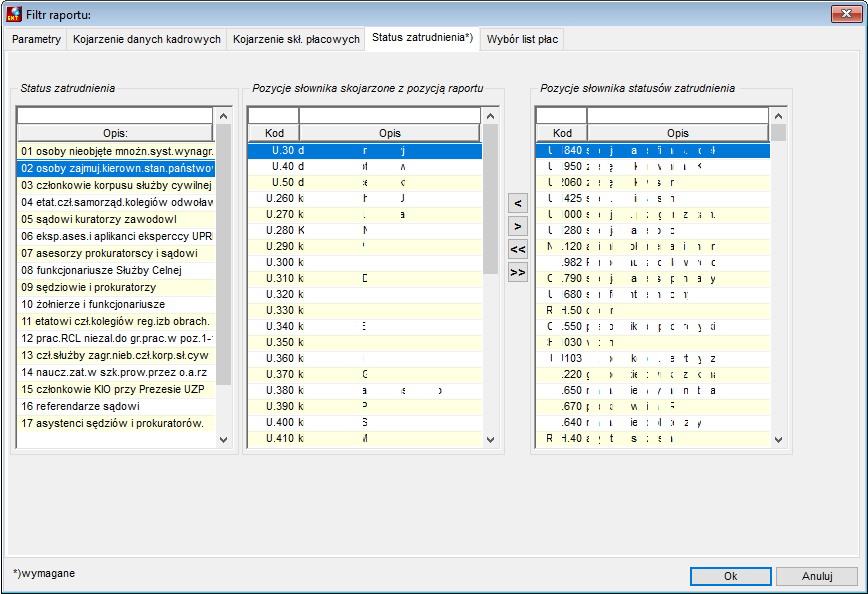The image size is (868, 594).
Task: Select row 09 sędziowie i prokuratorzy
Action: click(116, 287)
